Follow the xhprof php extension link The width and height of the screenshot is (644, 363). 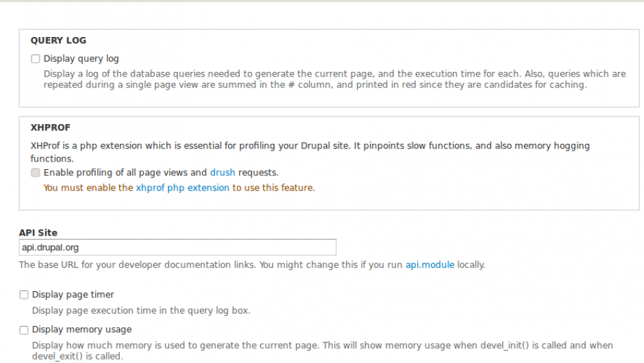pos(182,188)
